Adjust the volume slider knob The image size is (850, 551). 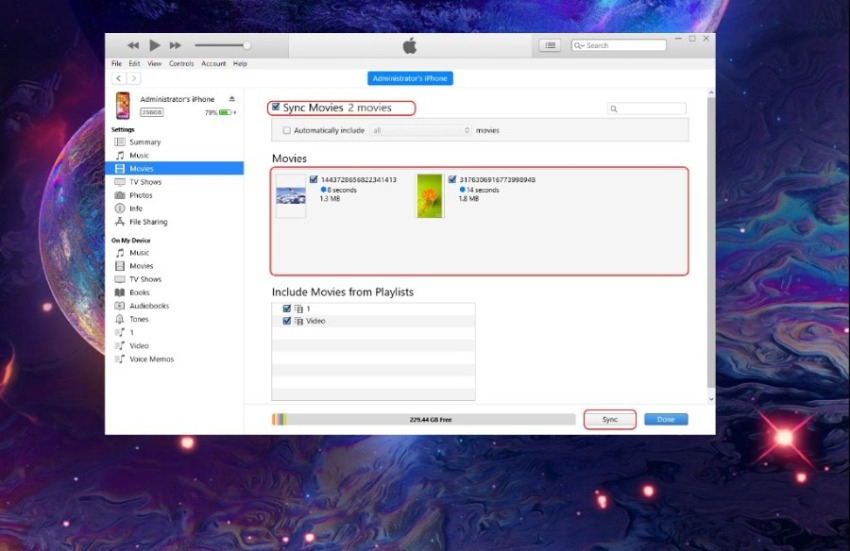coord(247,46)
